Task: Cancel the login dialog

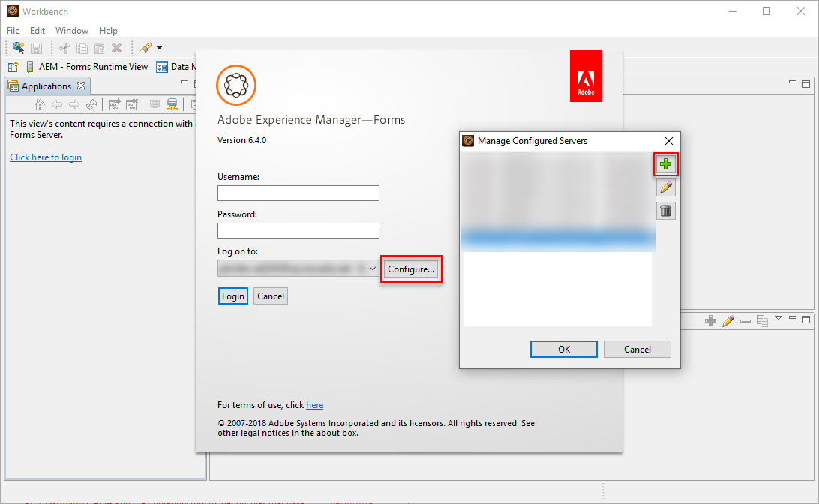Action: [x=271, y=296]
